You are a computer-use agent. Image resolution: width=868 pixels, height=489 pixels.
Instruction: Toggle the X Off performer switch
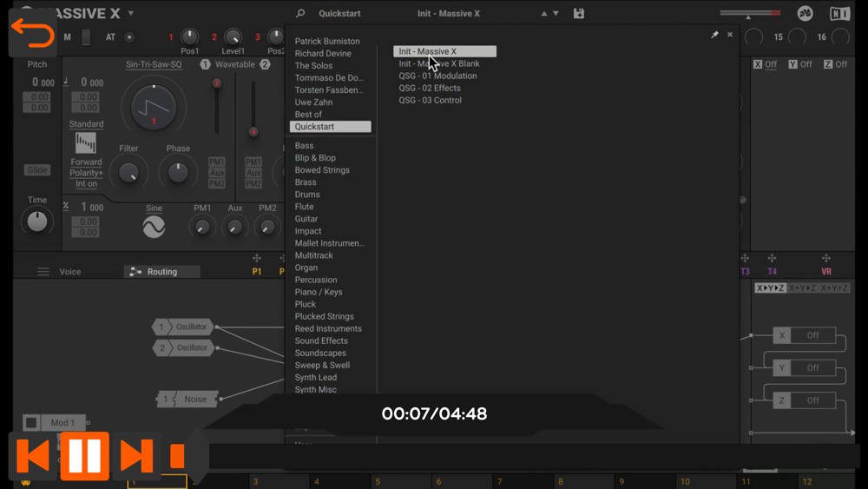(765, 64)
